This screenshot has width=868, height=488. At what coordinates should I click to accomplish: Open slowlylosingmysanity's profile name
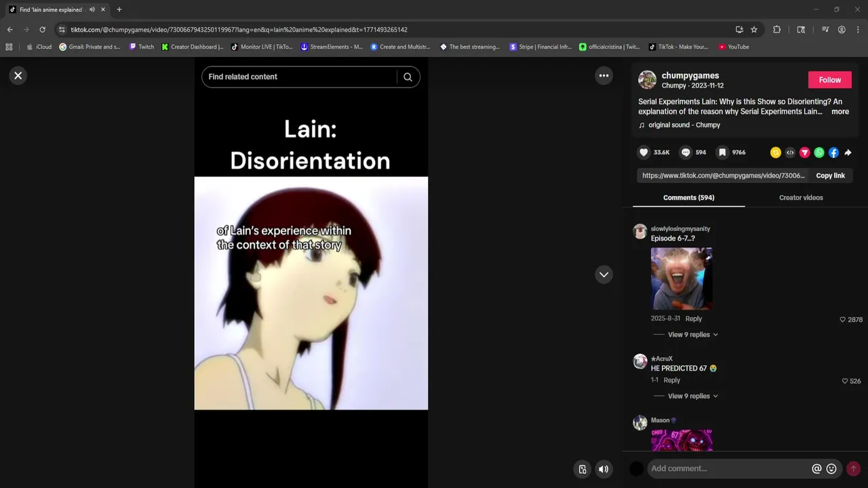click(x=680, y=229)
